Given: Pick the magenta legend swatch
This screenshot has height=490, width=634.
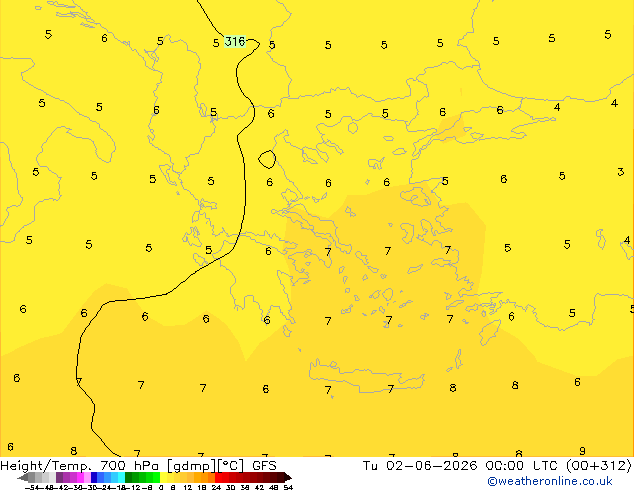Looking at the screenshot, I should (80, 477).
